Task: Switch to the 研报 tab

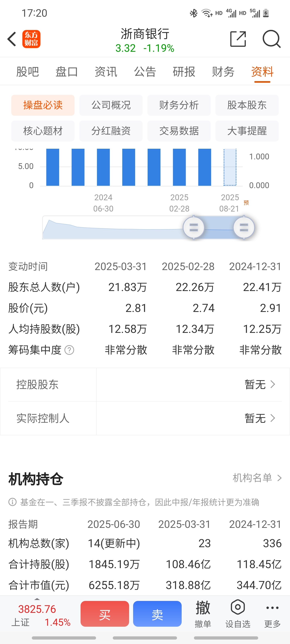Action: [184, 72]
